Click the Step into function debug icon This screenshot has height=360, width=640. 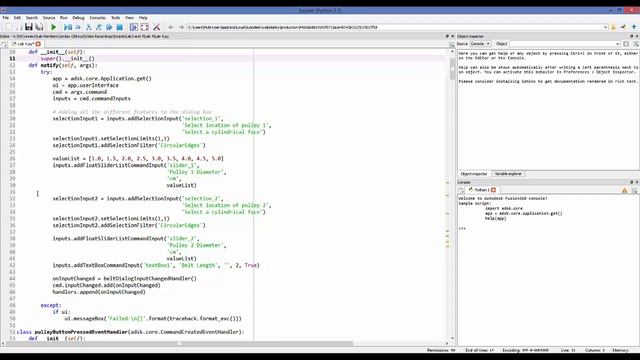point(89,27)
